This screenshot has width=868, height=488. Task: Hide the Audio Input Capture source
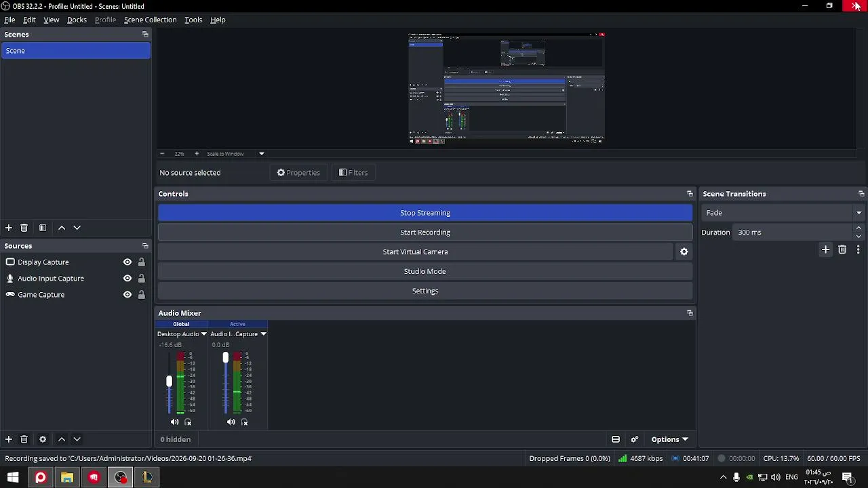point(127,279)
